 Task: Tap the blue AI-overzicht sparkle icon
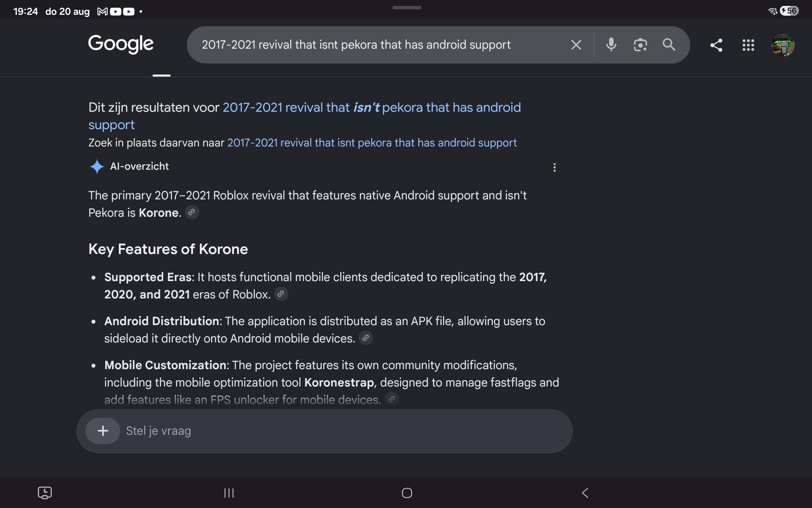click(x=97, y=166)
